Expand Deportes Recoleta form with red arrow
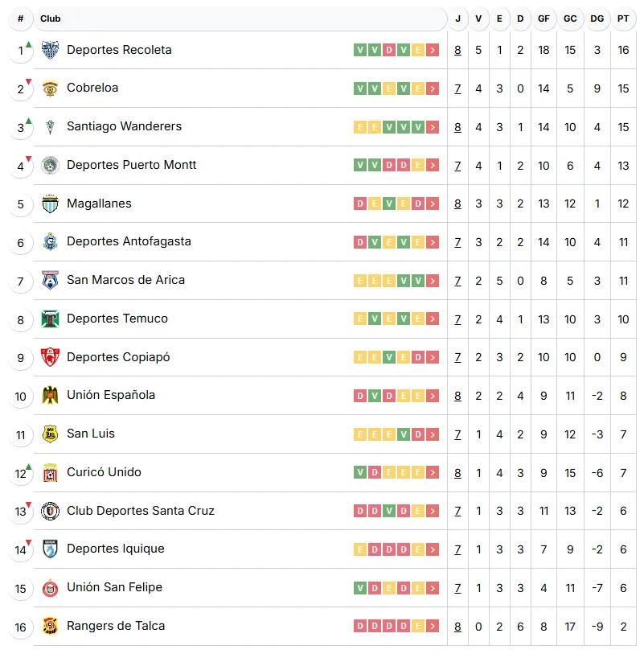644x658 pixels. pos(433,50)
